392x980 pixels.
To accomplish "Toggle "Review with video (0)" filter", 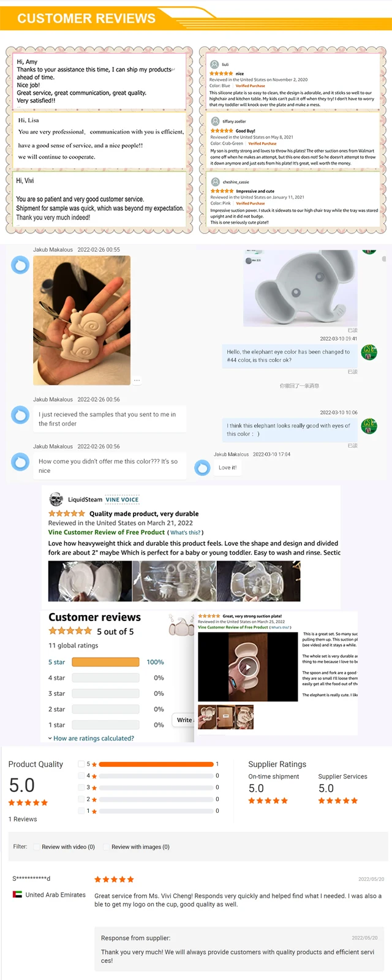I will pos(64,847).
